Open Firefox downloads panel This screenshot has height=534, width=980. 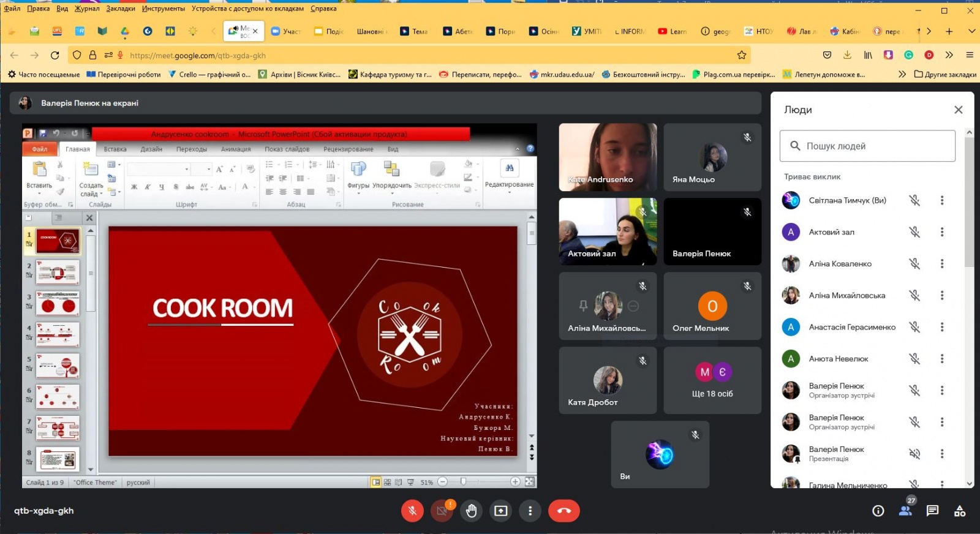(847, 55)
